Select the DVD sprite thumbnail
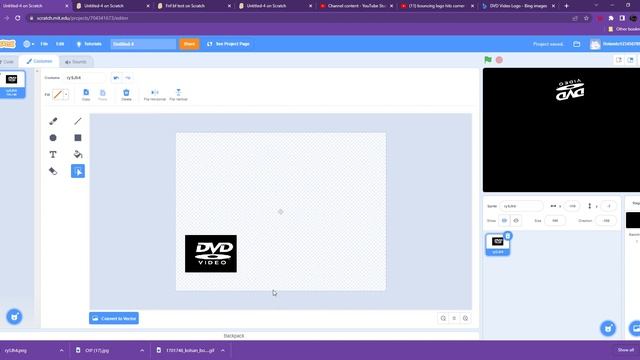Image resolution: width=640 pixels, height=360 pixels. [498, 244]
